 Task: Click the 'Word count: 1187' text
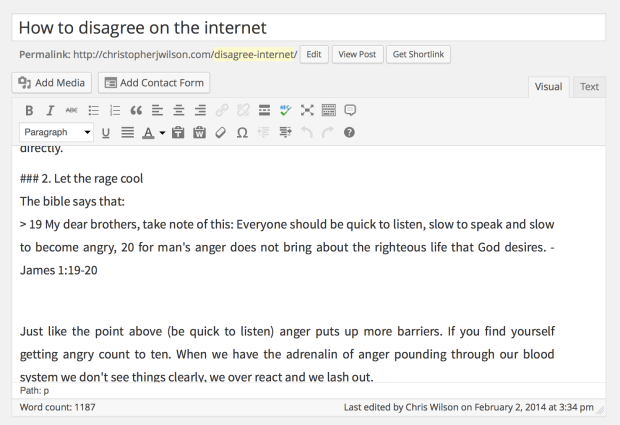pyautogui.click(x=57, y=407)
